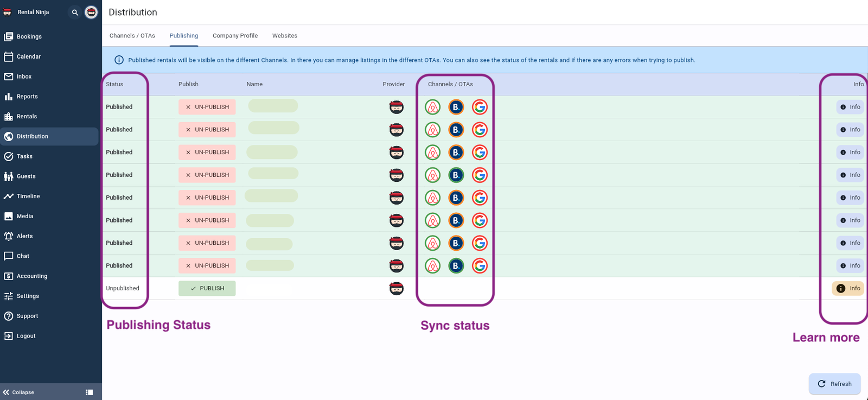Open Info for the sixth rental row
868x400 pixels.
(x=850, y=220)
